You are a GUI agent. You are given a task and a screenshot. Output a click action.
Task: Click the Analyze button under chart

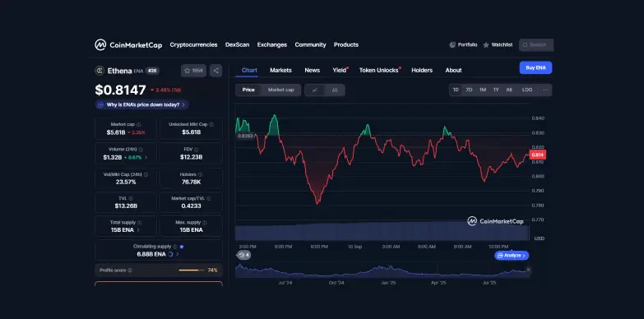tap(512, 256)
